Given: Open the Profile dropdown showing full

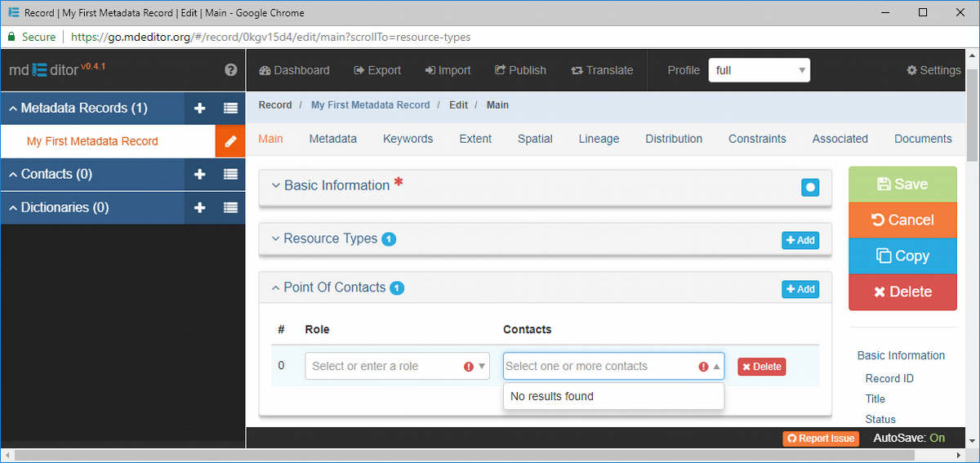Looking at the screenshot, I should click(x=759, y=70).
